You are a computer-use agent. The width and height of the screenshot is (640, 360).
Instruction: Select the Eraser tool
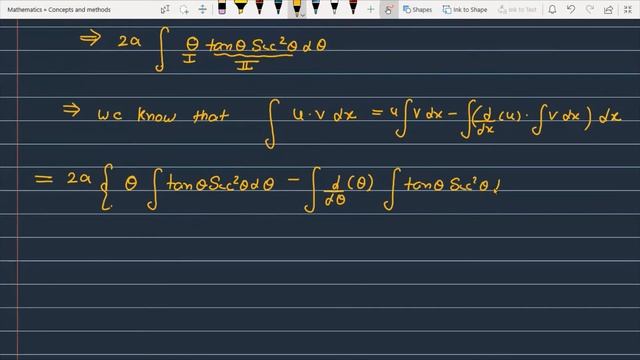pyautogui.click(x=222, y=8)
